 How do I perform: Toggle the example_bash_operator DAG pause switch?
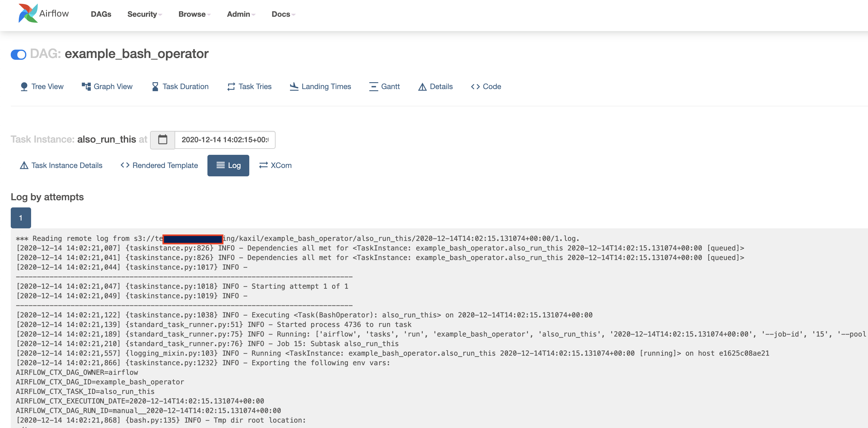tap(19, 54)
